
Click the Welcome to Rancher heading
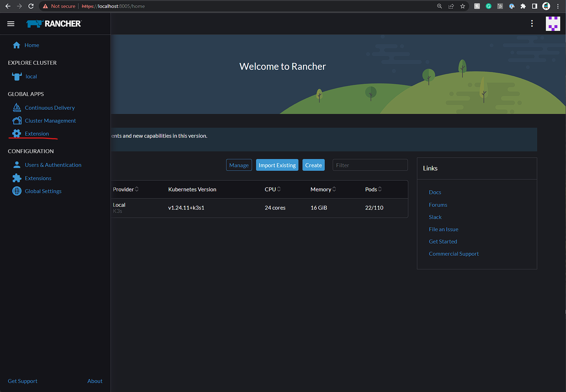283,66
